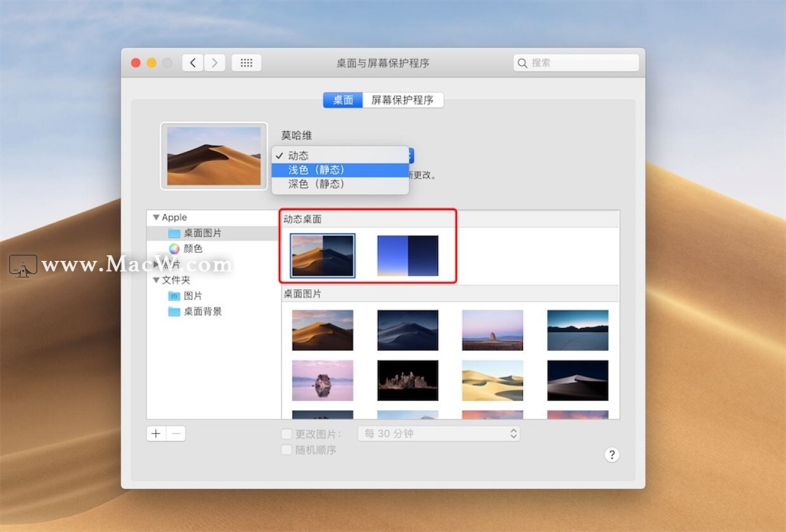
Task: Click the show-all grid icon in toolbar
Action: (x=247, y=62)
